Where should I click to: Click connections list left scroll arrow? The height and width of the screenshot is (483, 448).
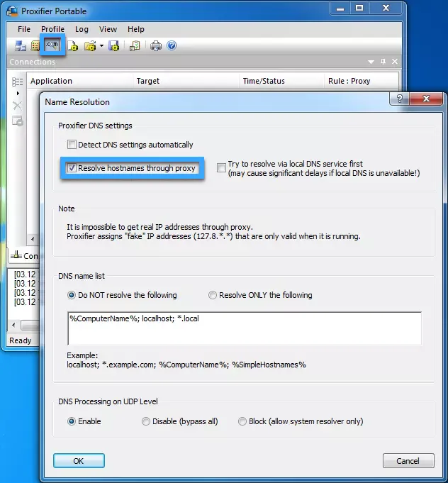(x=33, y=239)
